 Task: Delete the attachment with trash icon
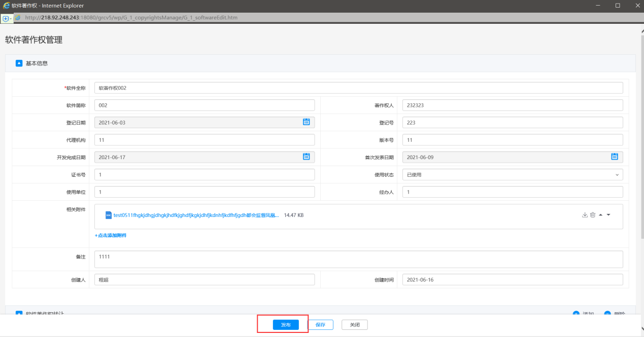click(593, 215)
